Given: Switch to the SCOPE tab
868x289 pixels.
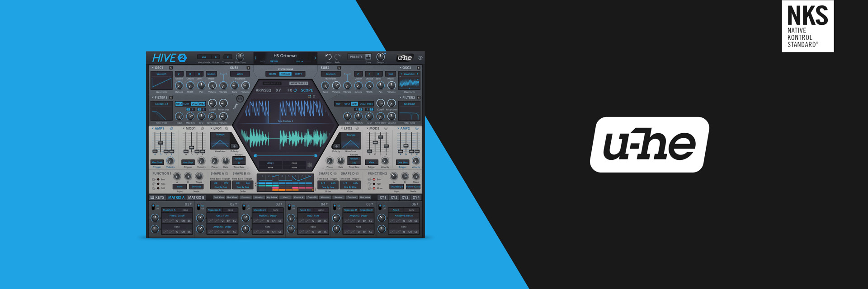Looking at the screenshot, I should click(x=307, y=90).
